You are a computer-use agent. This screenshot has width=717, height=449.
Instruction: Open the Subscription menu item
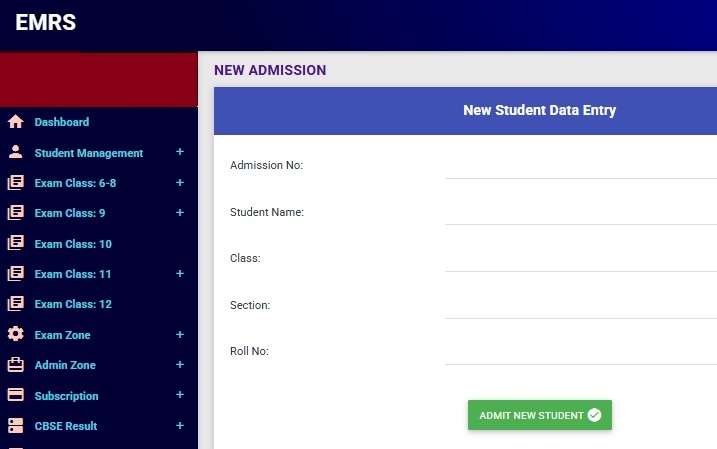[x=66, y=396]
